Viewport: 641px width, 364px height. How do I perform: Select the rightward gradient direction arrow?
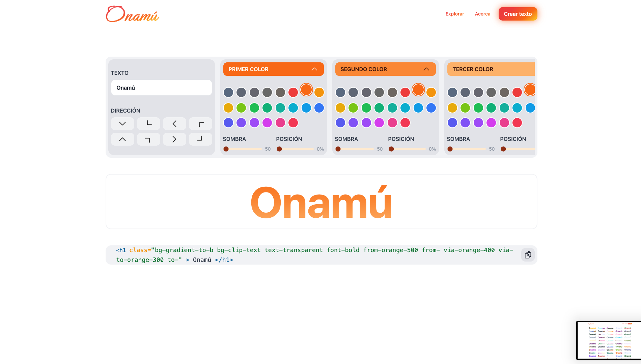point(174,139)
